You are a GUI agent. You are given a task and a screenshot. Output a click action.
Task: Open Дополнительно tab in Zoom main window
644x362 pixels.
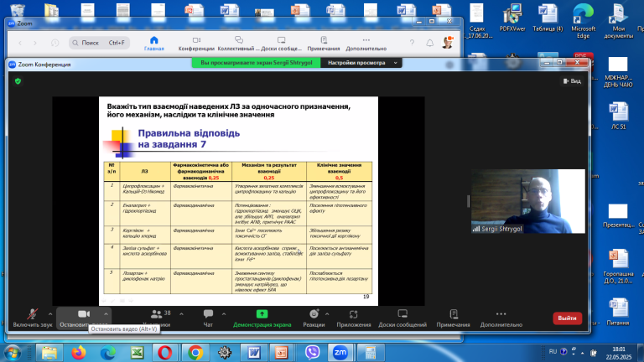point(366,43)
